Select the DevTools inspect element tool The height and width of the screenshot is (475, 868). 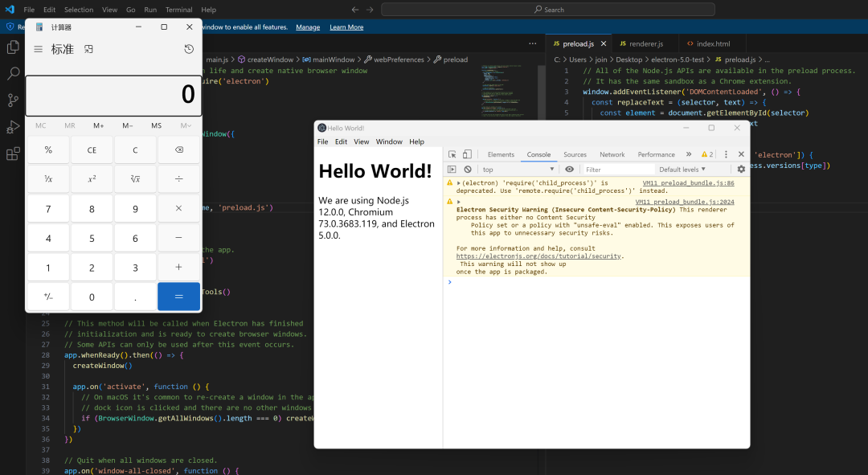pyautogui.click(x=452, y=154)
